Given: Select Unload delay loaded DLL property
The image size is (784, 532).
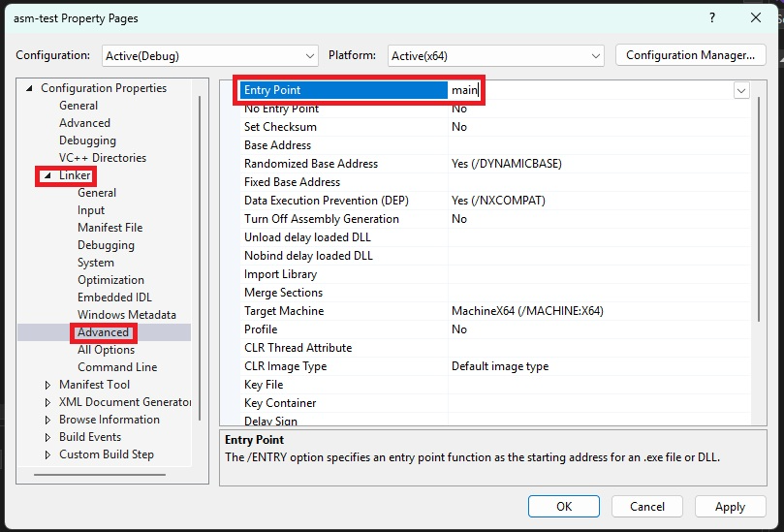Looking at the screenshot, I should [307, 237].
